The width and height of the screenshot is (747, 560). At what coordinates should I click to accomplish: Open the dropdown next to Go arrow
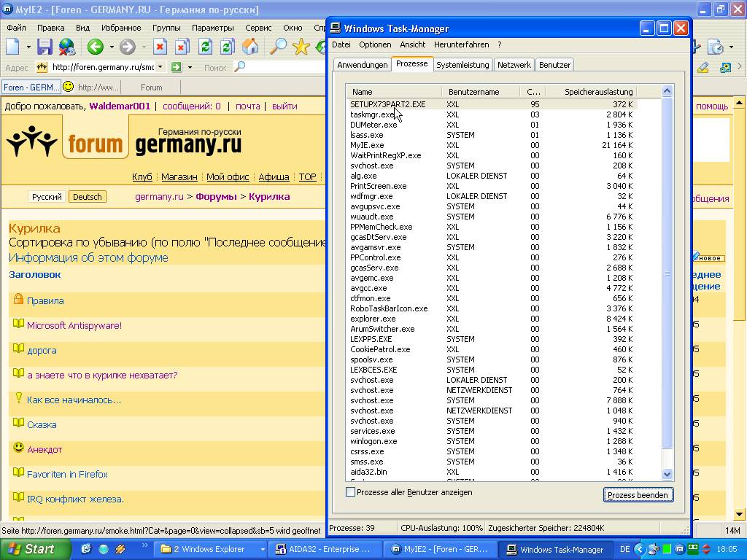190,67
